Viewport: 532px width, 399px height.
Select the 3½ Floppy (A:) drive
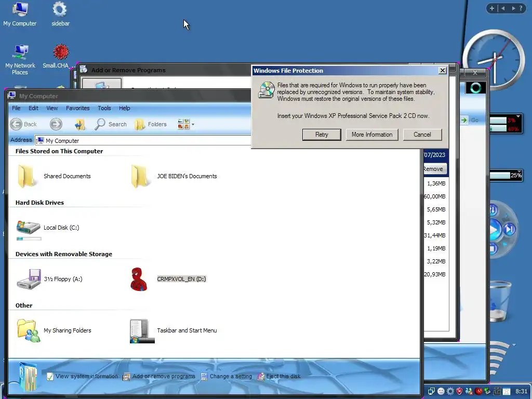pyautogui.click(x=49, y=279)
